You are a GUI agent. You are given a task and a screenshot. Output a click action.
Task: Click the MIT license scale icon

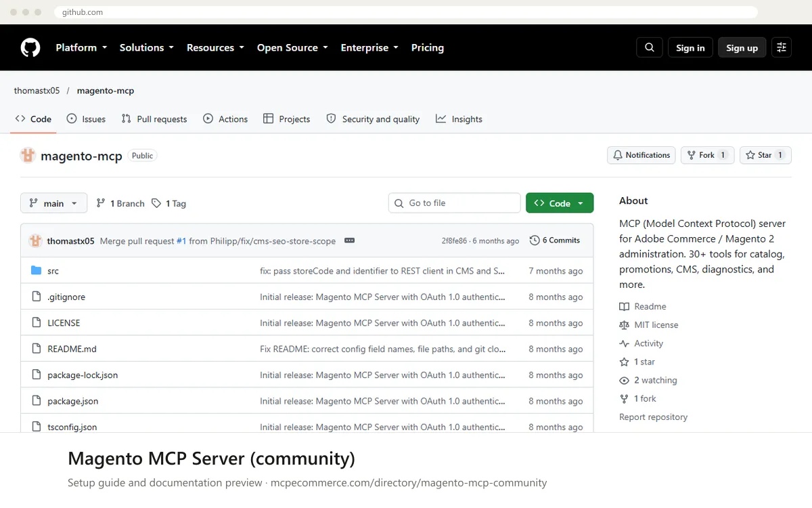(x=625, y=325)
